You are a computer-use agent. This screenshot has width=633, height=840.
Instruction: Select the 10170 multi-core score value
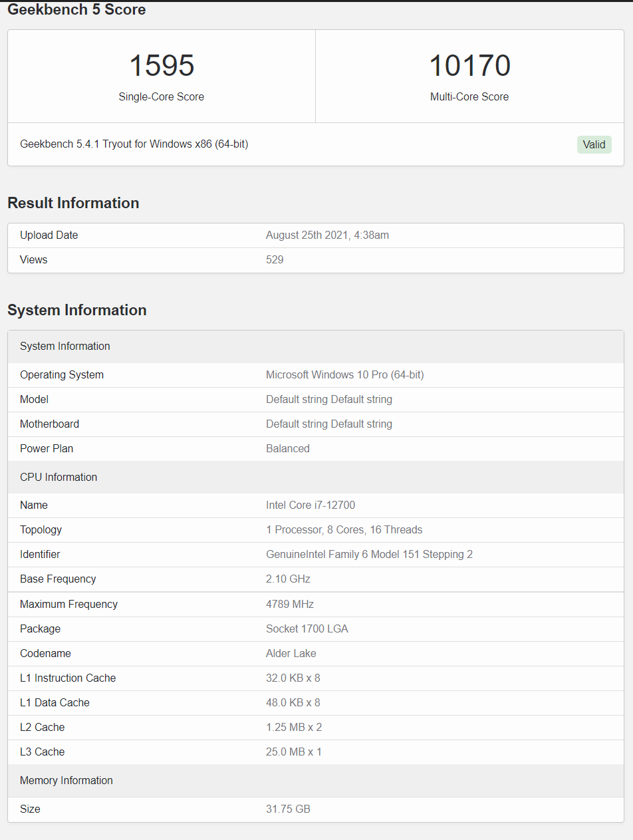(469, 66)
